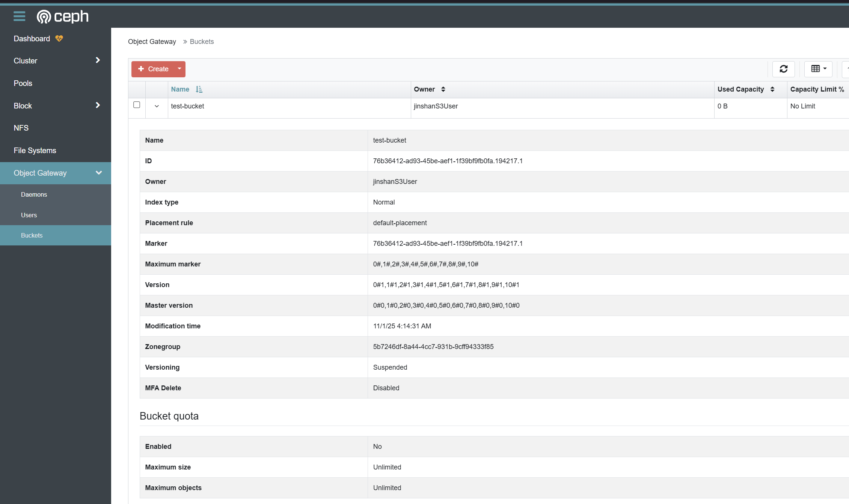Open the Create button dropdown arrow

click(x=179, y=69)
